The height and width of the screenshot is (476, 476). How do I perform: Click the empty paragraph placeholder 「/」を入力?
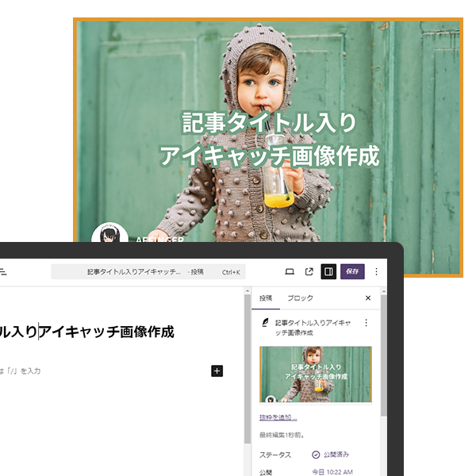click(21, 371)
